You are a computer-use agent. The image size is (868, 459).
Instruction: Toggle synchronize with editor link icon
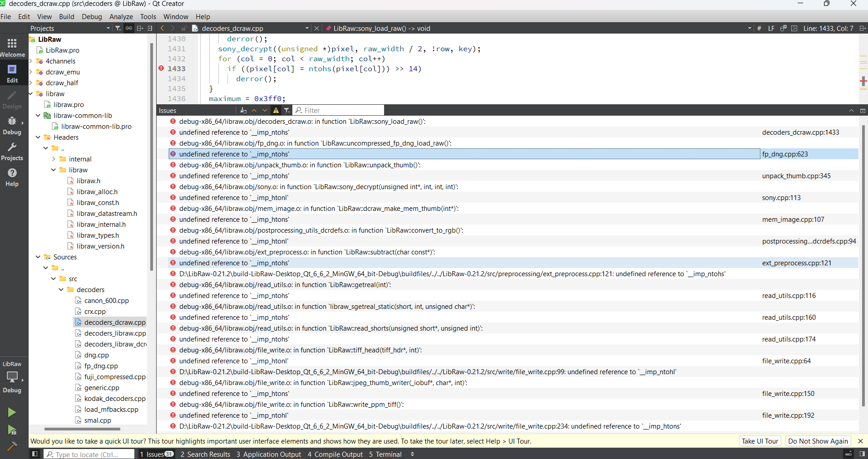129,28
